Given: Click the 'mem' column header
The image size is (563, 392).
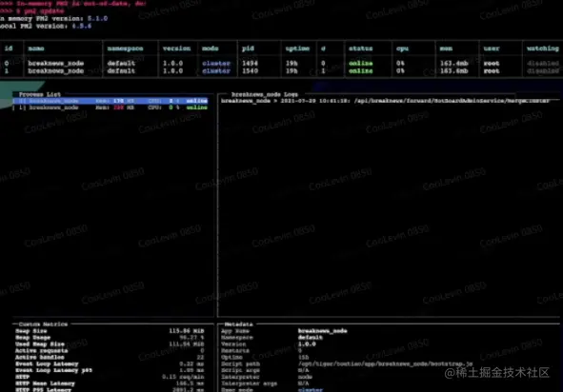Looking at the screenshot, I should [x=446, y=49].
